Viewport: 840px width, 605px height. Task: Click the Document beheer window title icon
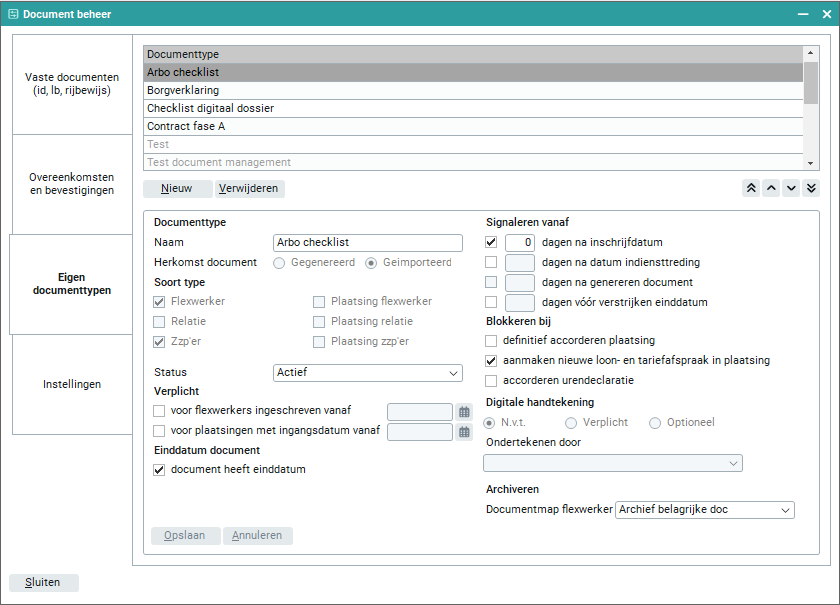13,14
